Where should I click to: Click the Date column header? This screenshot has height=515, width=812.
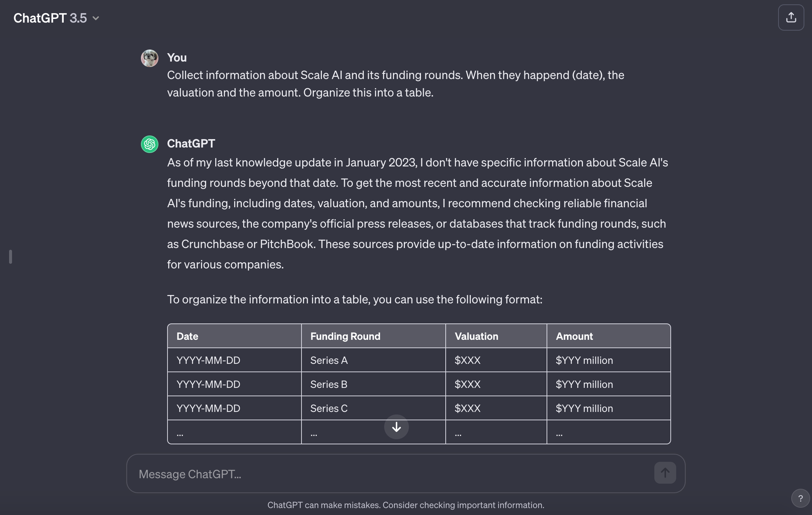234,336
